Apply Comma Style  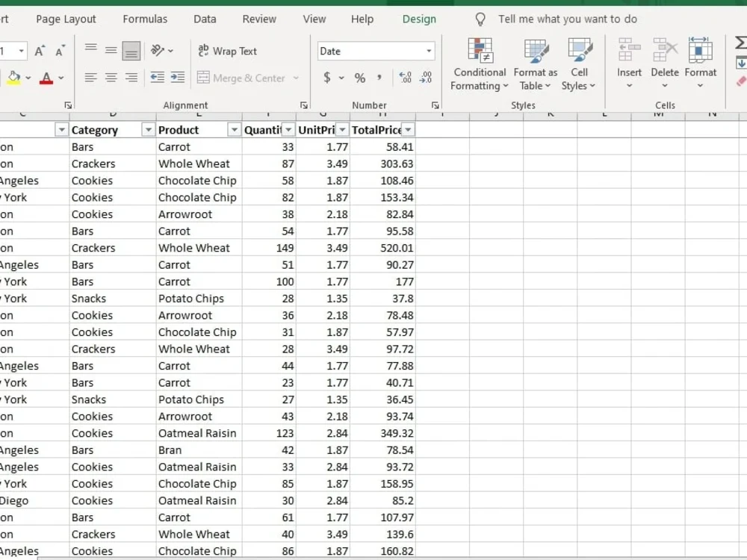point(379,78)
